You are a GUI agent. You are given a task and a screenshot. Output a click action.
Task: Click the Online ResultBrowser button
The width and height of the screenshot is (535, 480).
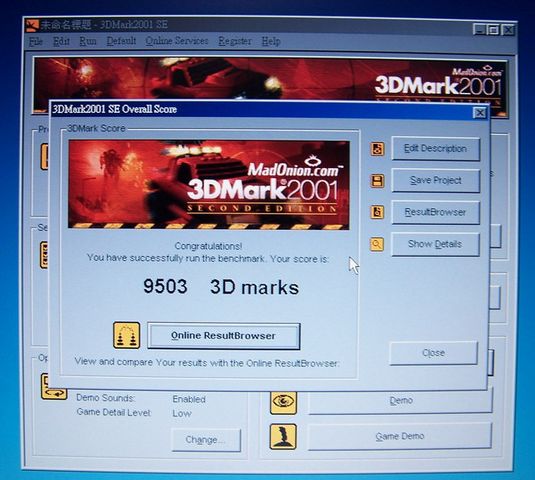224,336
